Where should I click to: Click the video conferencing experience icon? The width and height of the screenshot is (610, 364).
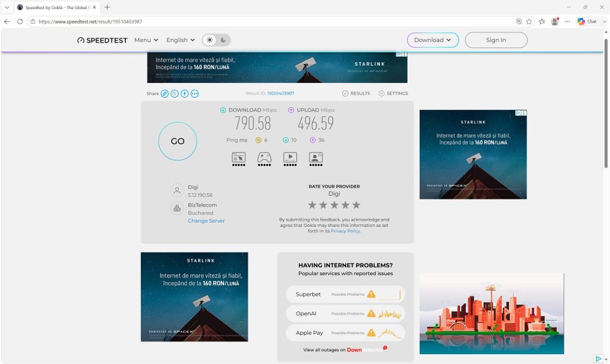point(316,159)
